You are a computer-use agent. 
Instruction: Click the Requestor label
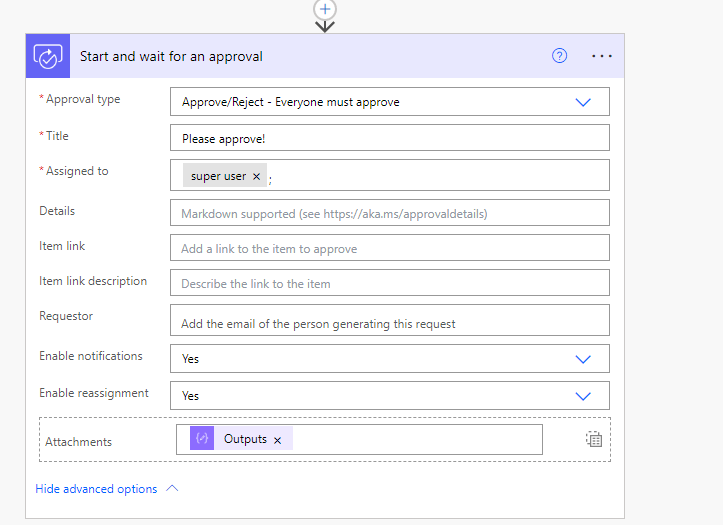pyautogui.click(x=66, y=316)
